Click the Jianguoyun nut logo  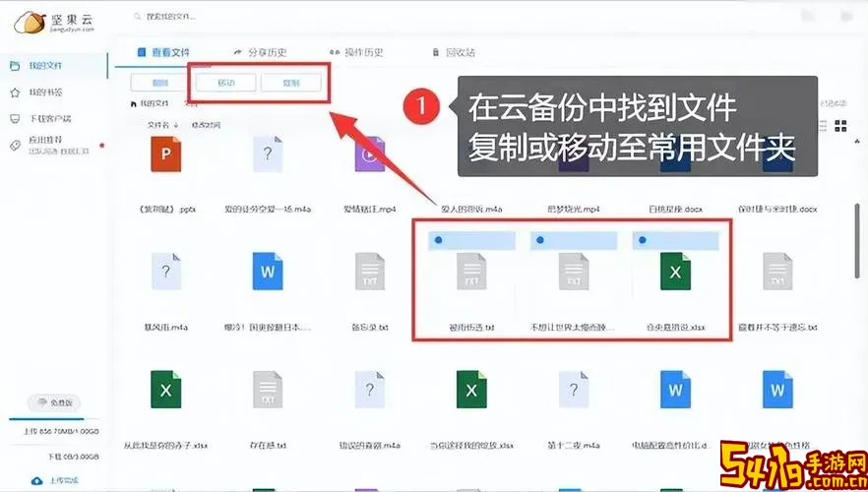click(30, 23)
